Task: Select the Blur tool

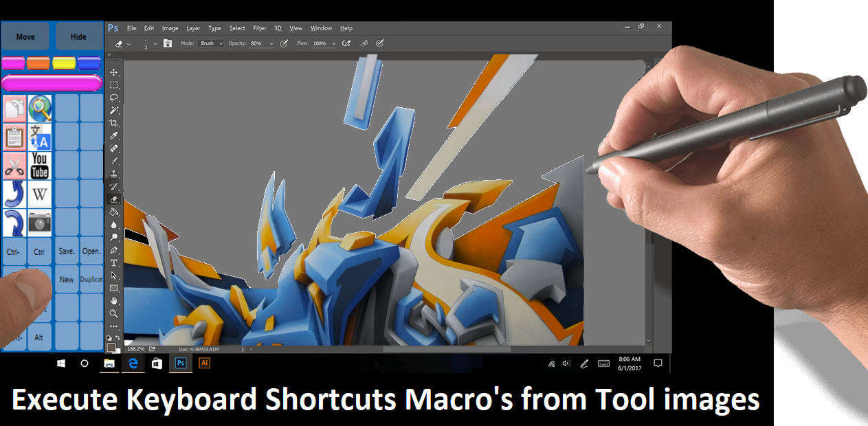Action: (x=114, y=225)
